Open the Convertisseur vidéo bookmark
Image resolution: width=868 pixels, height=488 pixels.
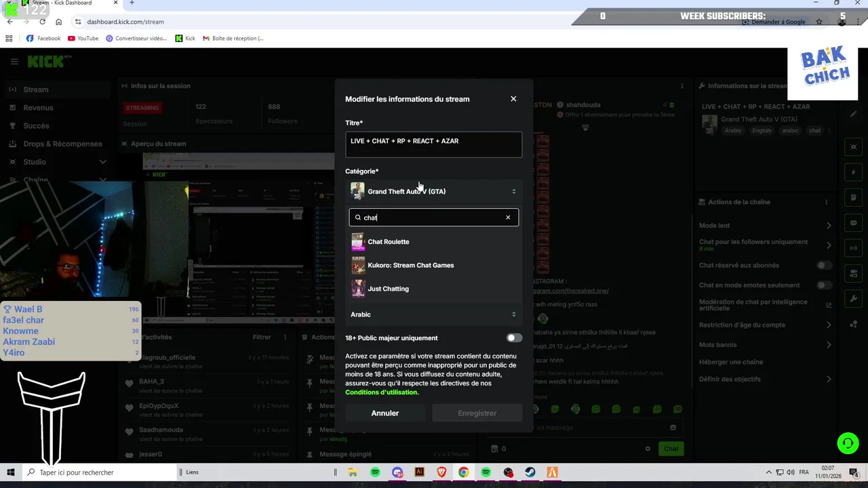[x=136, y=39]
